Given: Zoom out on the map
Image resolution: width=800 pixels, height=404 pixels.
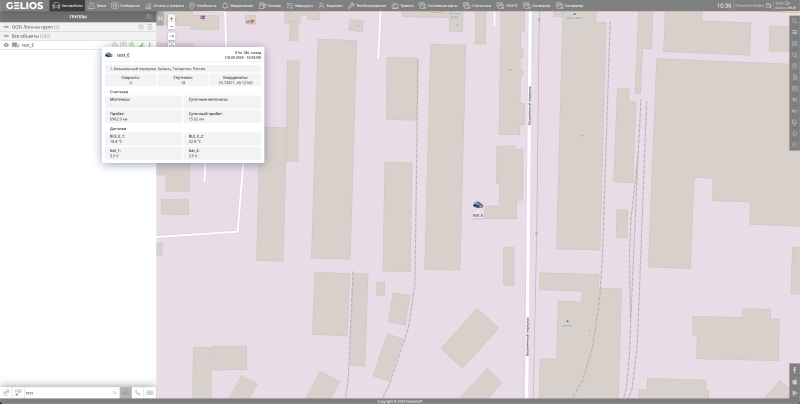Looking at the screenshot, I should pos(171,27).
